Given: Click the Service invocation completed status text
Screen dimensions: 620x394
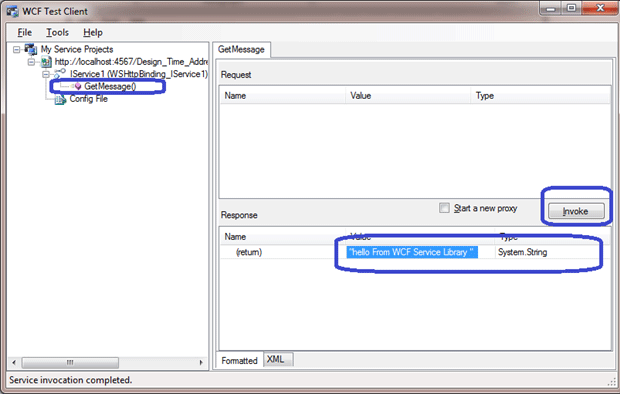Looking at the screenshot, I should pyautogui.click(x=70, y=380).
